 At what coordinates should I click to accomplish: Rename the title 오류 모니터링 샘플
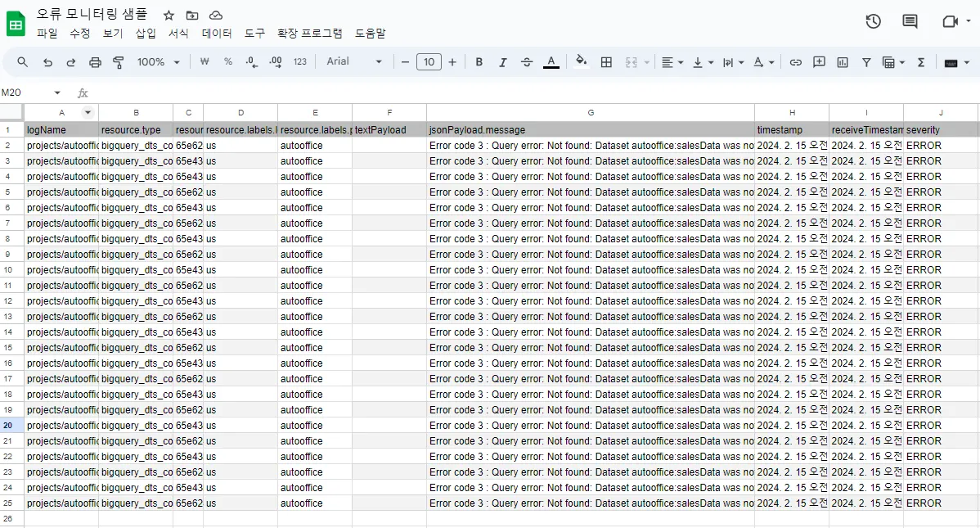click(x=92, y=14)
